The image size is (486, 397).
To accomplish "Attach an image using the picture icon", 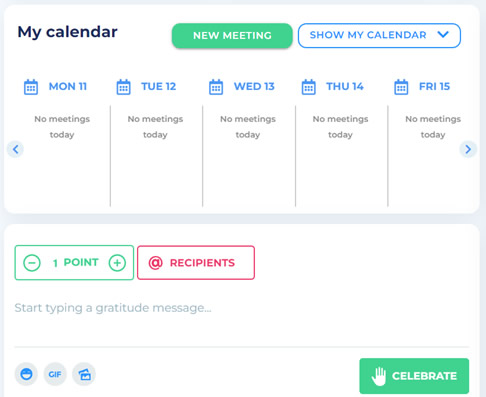I will [x=84, y=374].
